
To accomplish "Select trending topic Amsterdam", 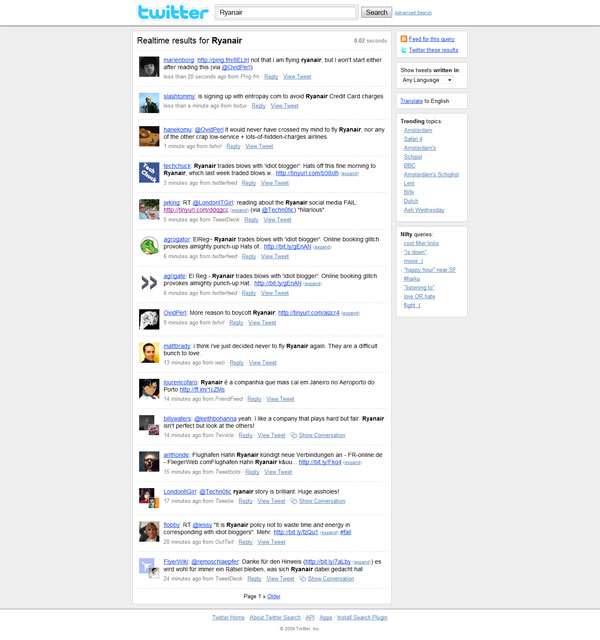I will [418, 130].
